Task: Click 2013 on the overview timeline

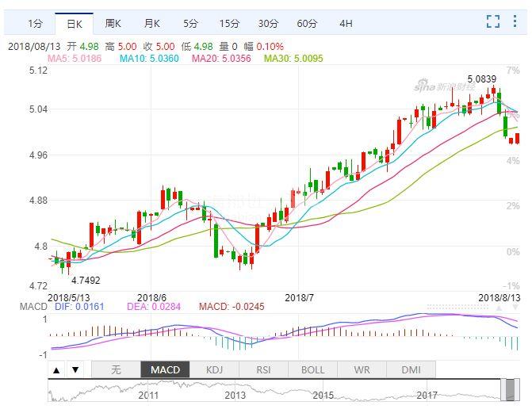Action: (235, 395)
